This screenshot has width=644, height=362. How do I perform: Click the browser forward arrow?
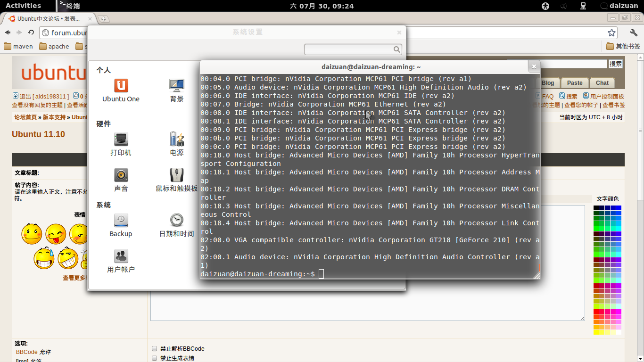(x=19, y=33)
